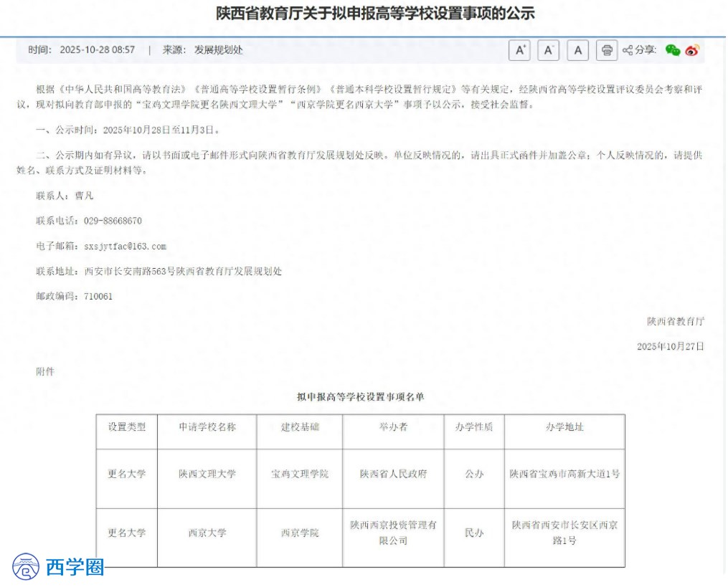Click the email address sxsjytfac@163.com
The image size is (728, 587).
click(125, 246)
